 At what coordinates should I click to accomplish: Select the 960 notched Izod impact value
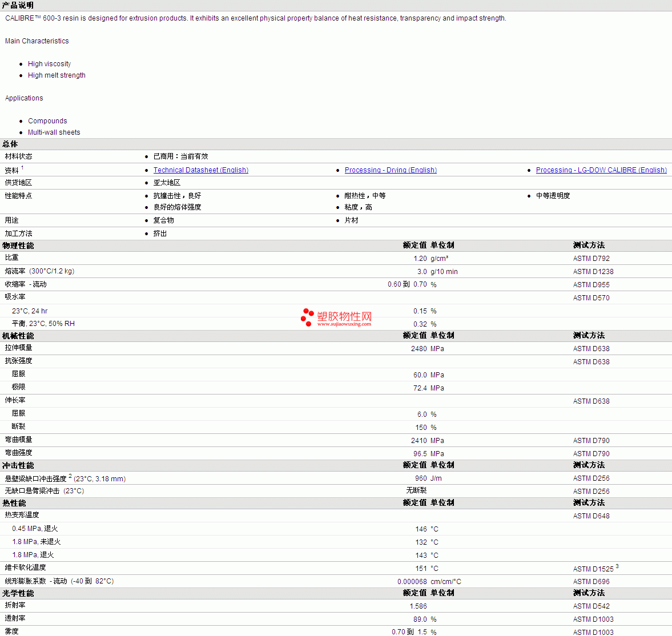pyautogui.click(x=421, y=478)
